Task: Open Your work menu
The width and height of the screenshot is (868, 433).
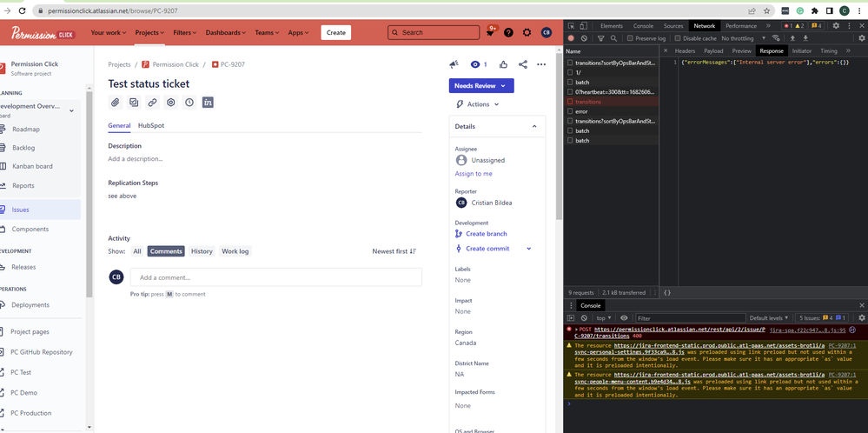Action: coord(109,33)
